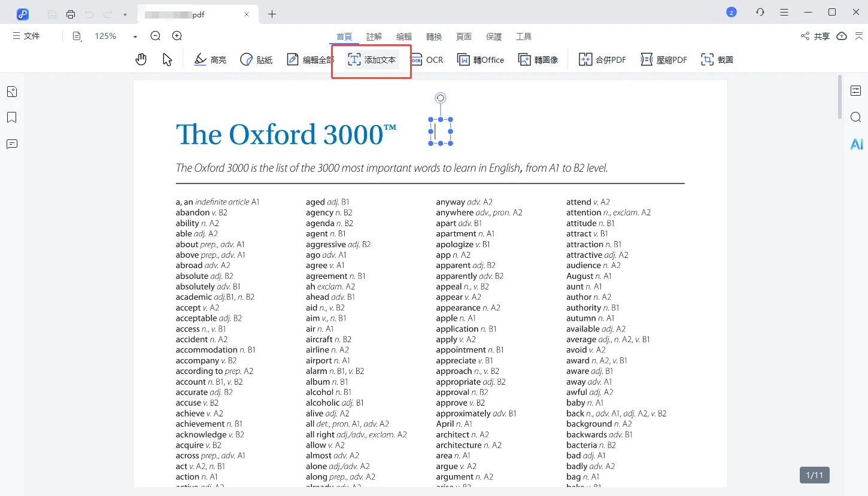Click the zoom in plus icon
Image resolution: width=868 pixels, height=496 pixels.
(177, 36)
